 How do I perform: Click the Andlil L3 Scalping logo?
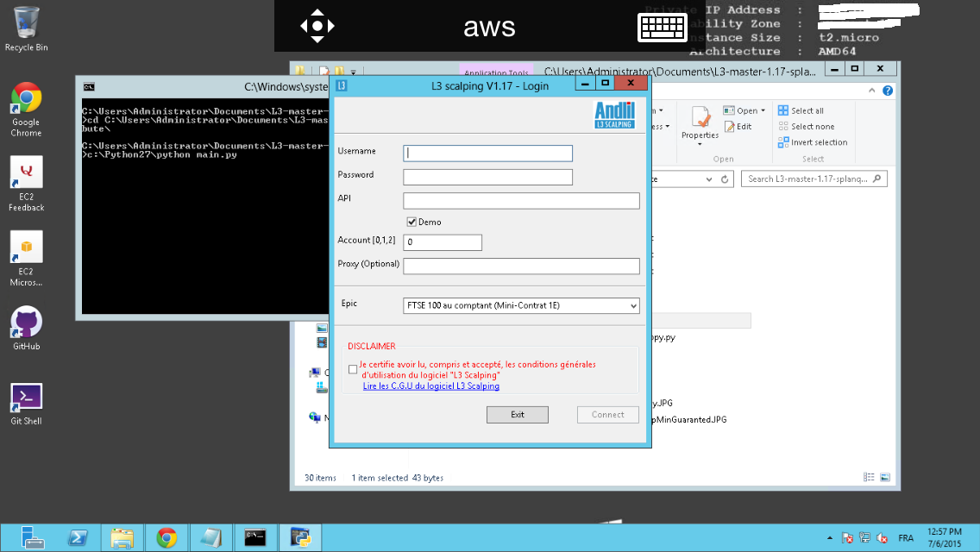click(x=614, y=115)
